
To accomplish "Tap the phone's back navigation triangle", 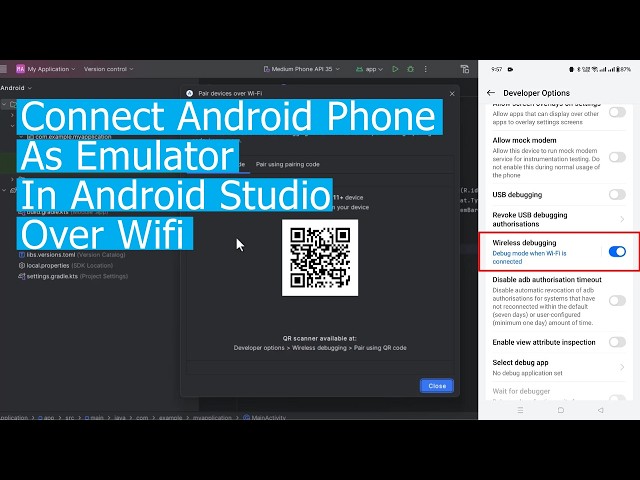I will [x=600, y=410].
